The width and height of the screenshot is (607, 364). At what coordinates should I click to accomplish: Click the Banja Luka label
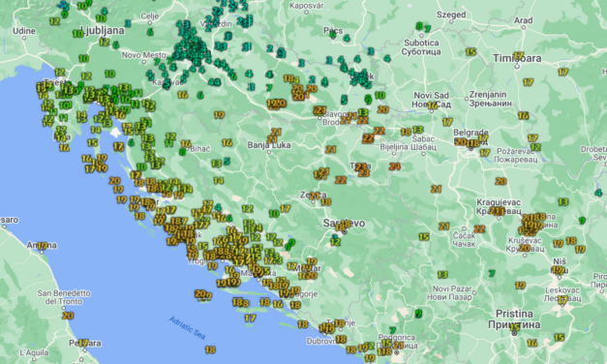[269, 145]
